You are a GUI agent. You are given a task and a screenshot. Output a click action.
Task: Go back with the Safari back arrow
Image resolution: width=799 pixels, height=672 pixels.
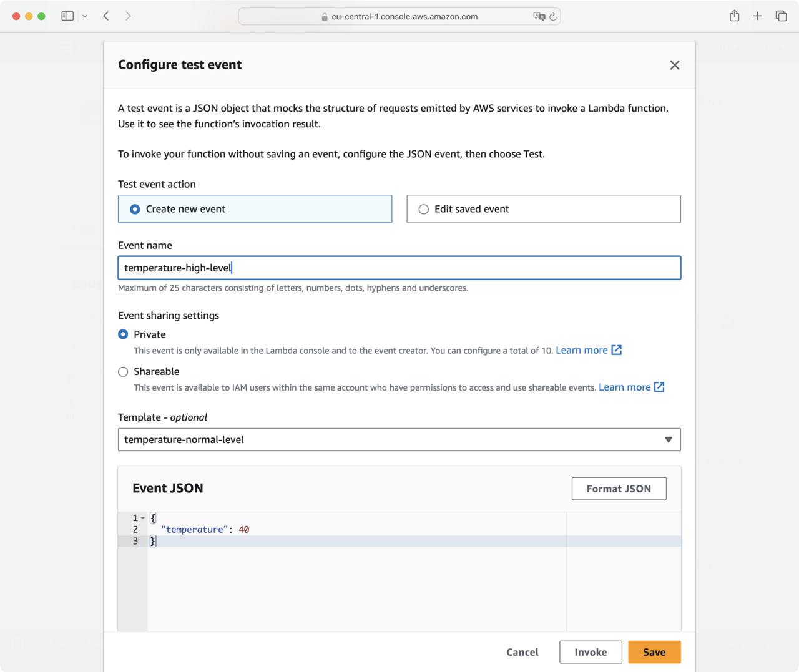(106, 16)
